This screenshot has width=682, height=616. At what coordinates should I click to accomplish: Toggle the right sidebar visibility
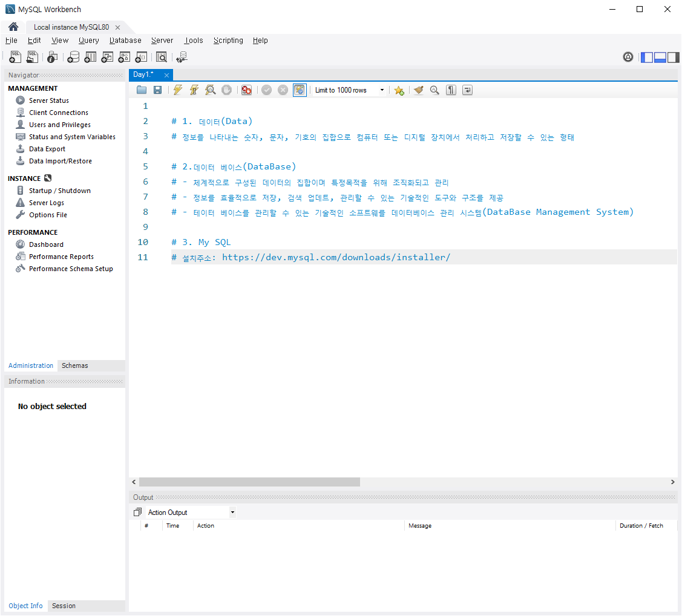[673, 57]
